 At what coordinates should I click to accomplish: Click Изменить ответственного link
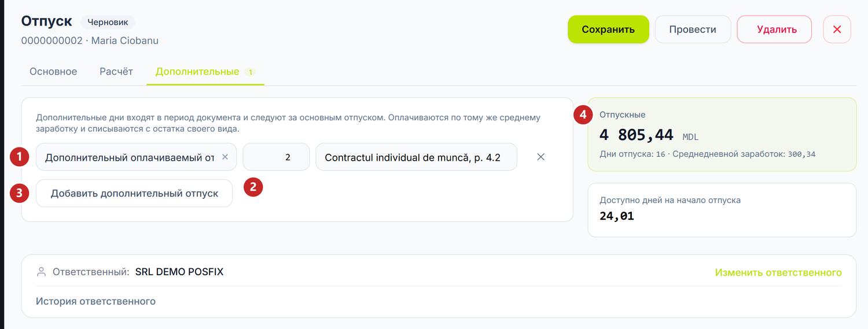coord(778,272)
